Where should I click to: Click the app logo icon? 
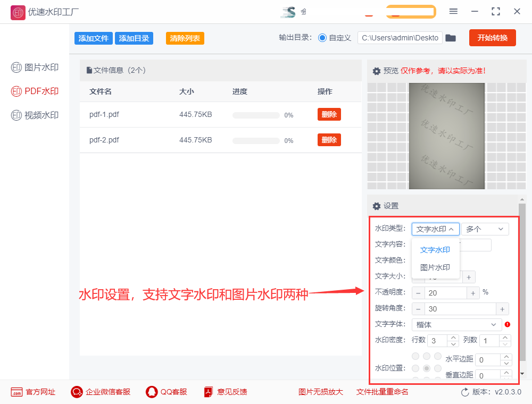pyautogui.click(x=18, y=13)
